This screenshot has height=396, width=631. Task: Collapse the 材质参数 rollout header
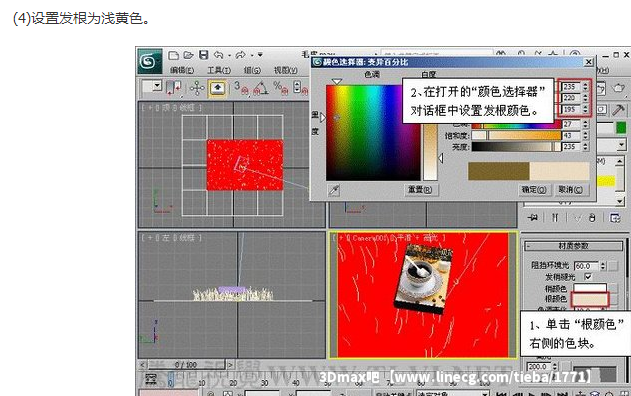pos(573,246)
